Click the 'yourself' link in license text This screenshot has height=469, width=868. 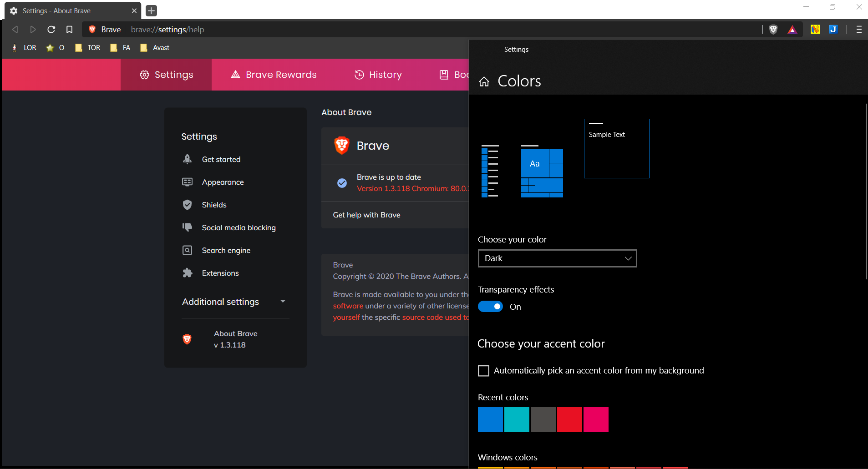coord(346,317)
